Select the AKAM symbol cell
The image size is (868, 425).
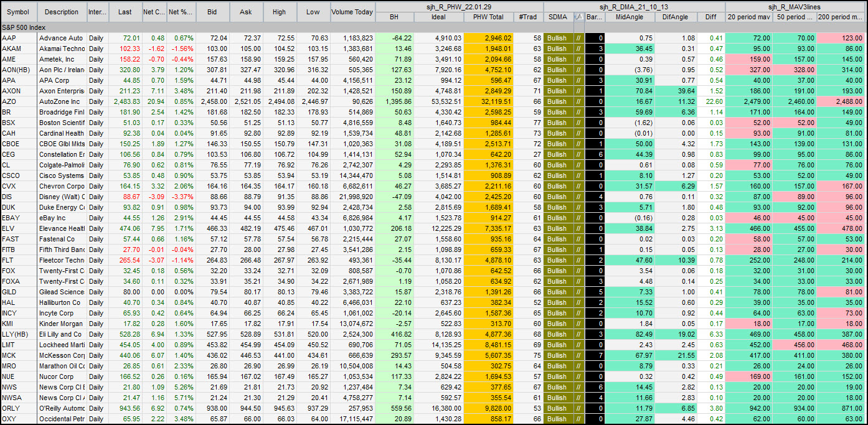point(19,49)
